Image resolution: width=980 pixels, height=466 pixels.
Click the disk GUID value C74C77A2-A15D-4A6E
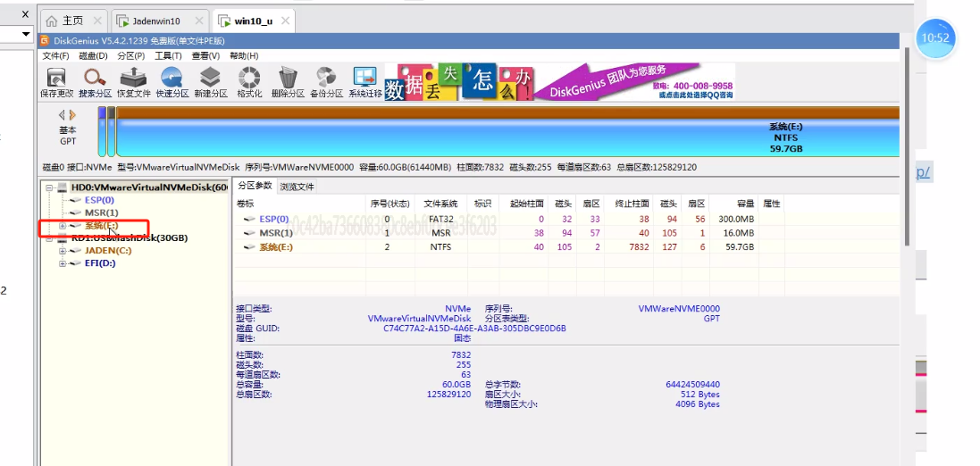474,328
